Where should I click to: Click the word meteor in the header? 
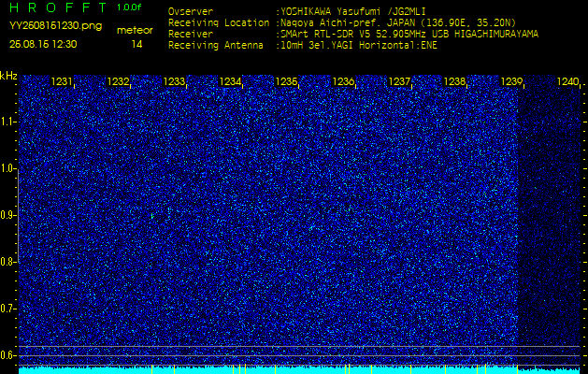[135, 31]
